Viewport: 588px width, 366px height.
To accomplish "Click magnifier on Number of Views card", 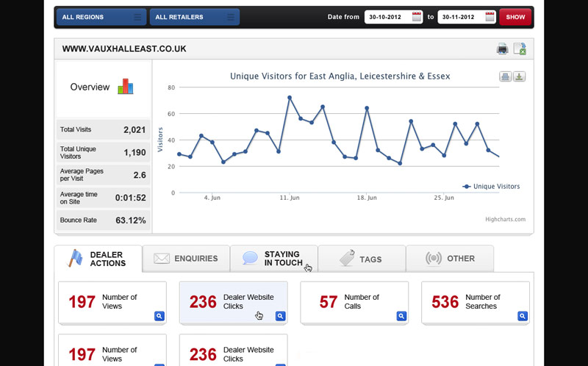I will pos(159,316).
